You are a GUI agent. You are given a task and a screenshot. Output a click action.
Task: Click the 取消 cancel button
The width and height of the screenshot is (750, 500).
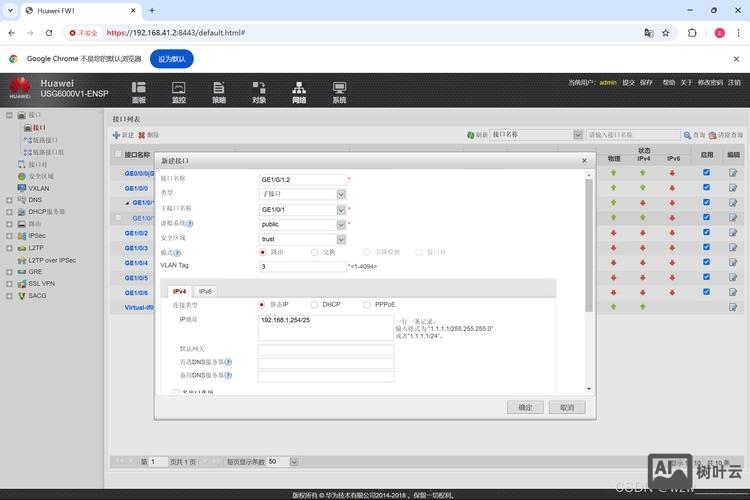(x=566, y=407)
